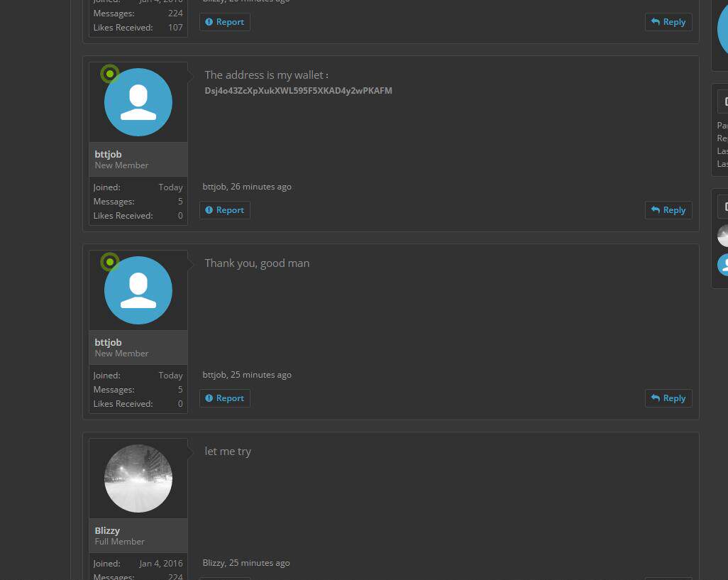Select wallet address text Dsj4o43ZcXpXukXWL595F5XKAD4y2wPKAFM
Viewport: 728px width, 580px height.
(299, 91)
